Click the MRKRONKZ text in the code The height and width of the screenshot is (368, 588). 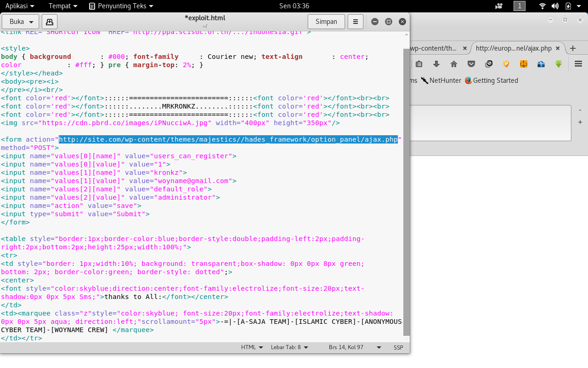tap(179, 106)
